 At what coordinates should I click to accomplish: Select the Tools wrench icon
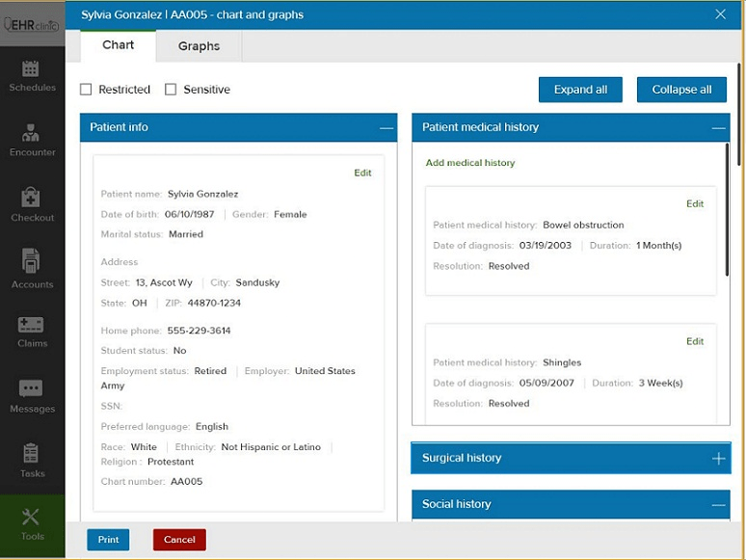pyautogui.click(x=31, y=519)
